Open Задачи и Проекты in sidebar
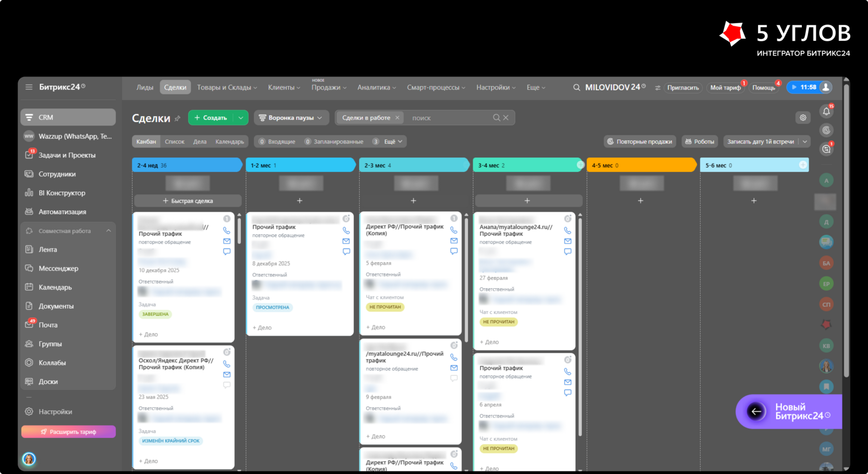The image size is (868, 474). coord(68,155)
